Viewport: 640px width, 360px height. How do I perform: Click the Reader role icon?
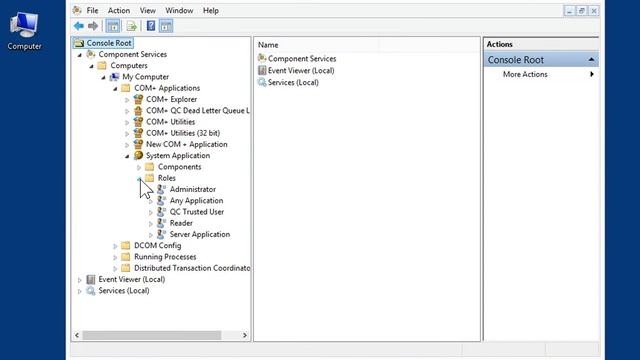tap(162, 223)
